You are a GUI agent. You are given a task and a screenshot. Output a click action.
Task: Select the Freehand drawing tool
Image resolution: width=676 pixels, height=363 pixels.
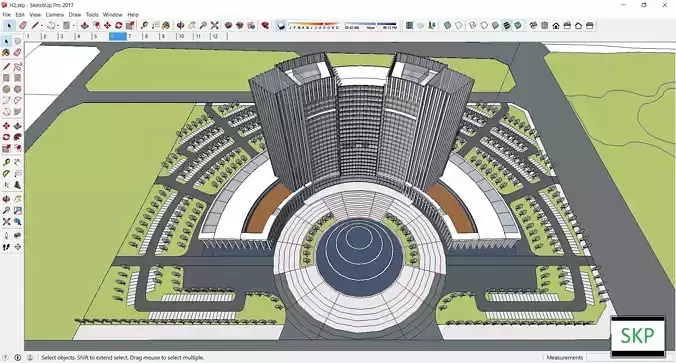17,66
